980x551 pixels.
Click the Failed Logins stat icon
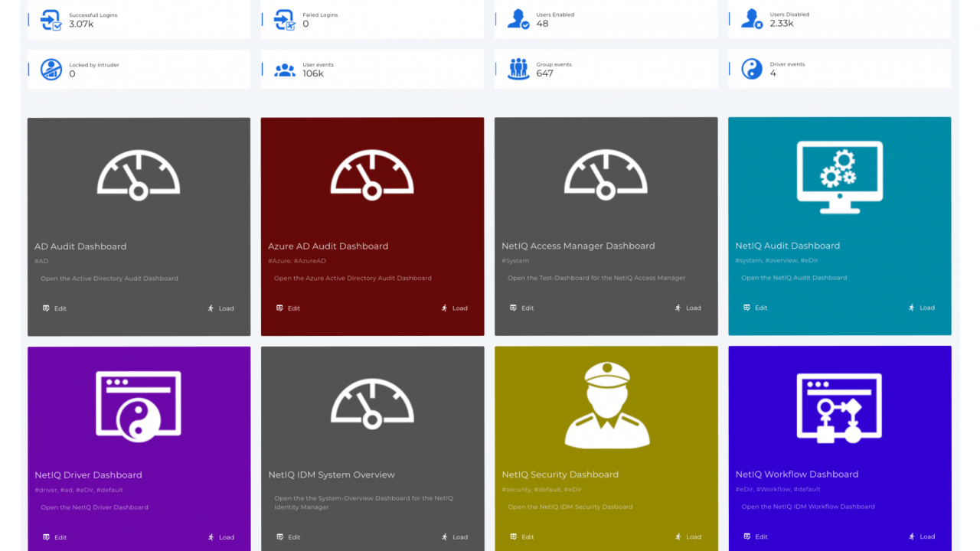[285, 20]
